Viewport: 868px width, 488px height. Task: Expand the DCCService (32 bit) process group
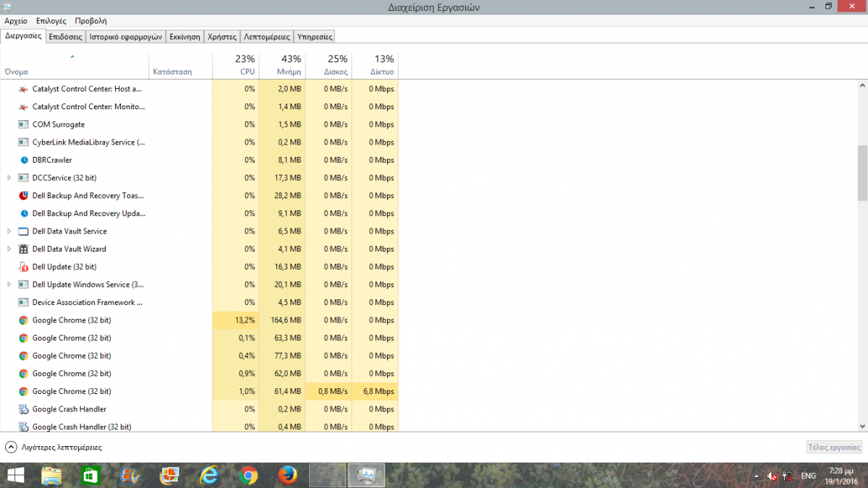pos(9,178)
